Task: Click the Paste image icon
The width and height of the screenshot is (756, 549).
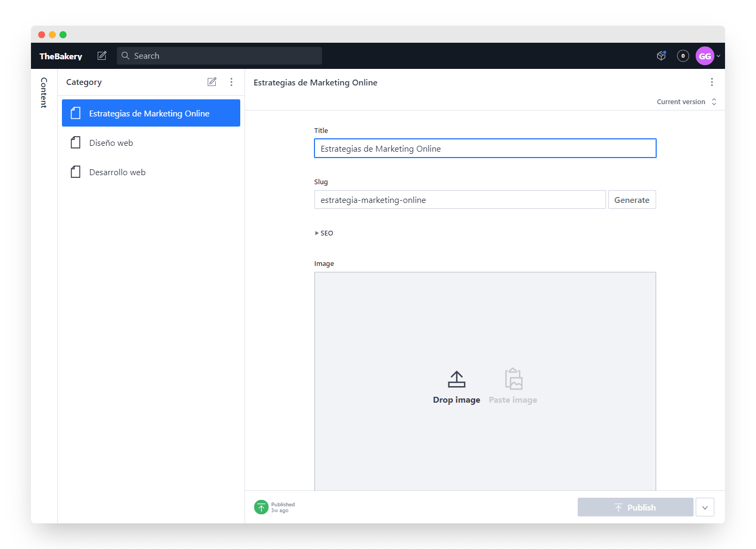Action: click(x=514, y=379)
